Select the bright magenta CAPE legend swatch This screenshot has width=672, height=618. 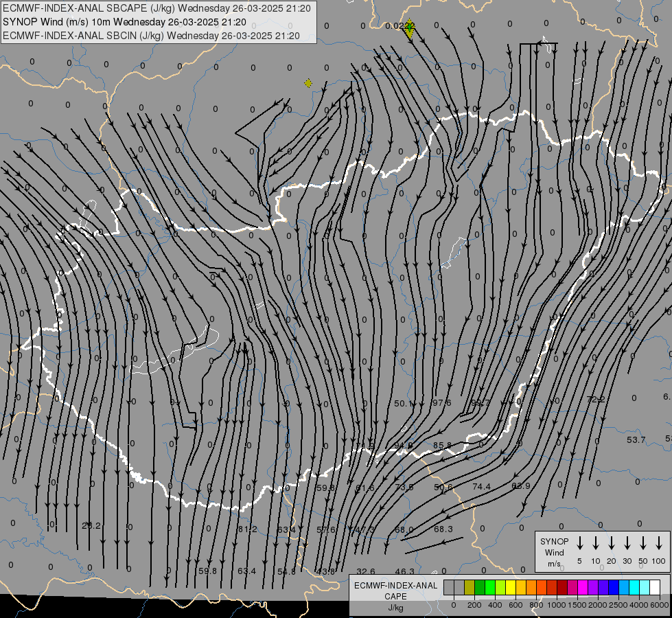click(x=583, y=587)
